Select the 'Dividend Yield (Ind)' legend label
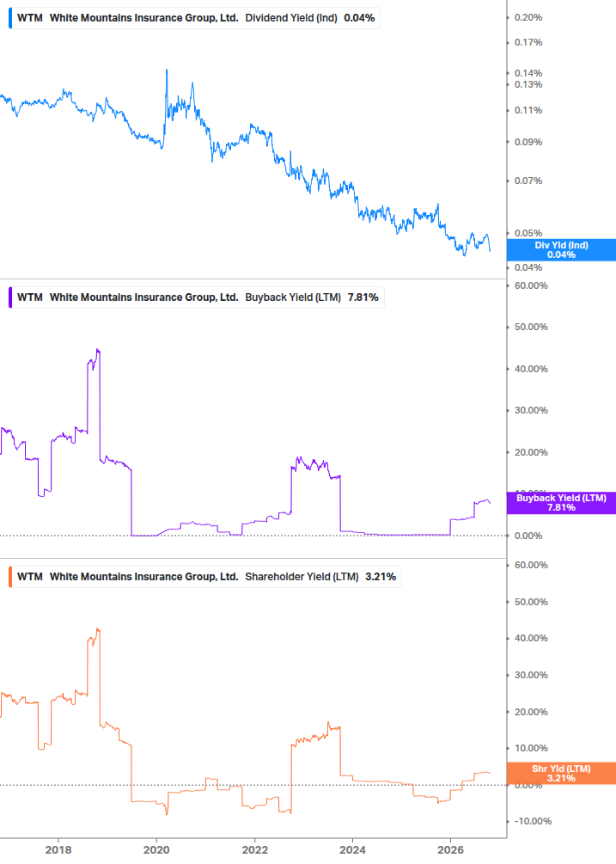This screenshot has height=864, width=616. (291, 18)
